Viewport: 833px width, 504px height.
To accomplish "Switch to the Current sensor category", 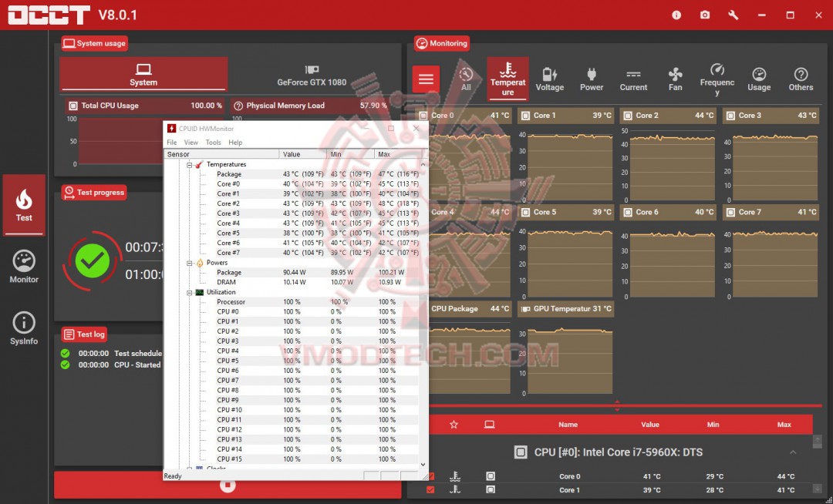I will 633,79.
